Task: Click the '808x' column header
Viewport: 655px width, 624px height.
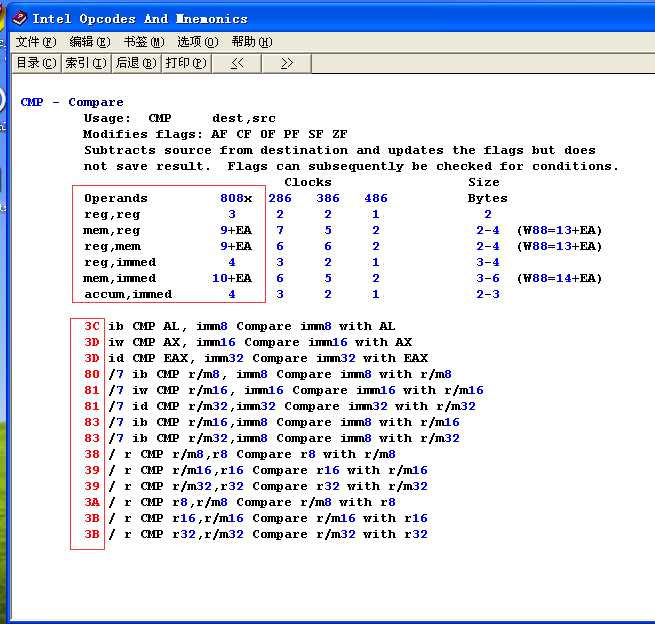Action: pos(236,198)
